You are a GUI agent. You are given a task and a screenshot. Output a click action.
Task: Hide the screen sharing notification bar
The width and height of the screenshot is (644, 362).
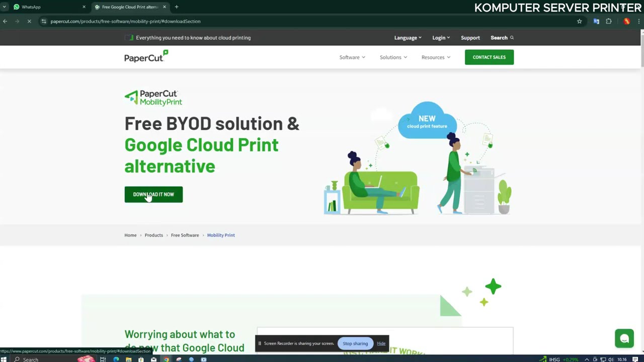(381, 343)
